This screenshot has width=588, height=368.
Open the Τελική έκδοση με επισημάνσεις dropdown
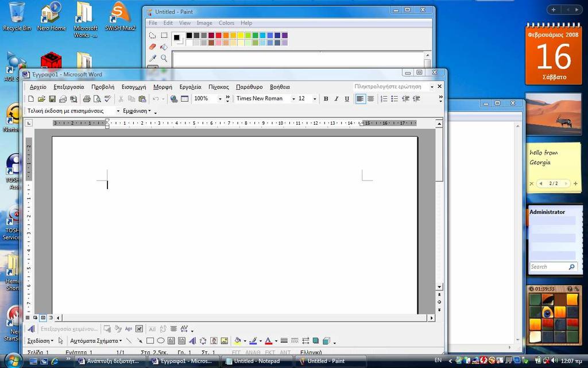click(x=118, y=111)
